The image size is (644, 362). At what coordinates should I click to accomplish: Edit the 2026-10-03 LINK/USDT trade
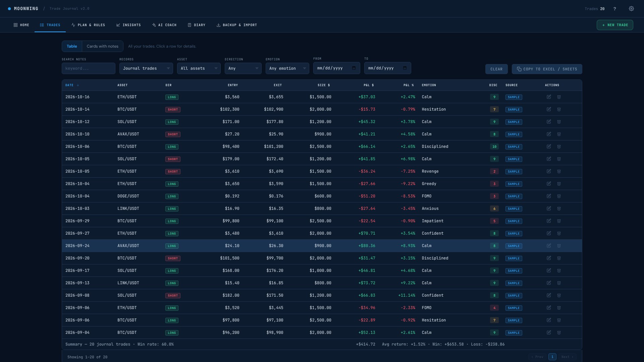[x=549, y=208]
